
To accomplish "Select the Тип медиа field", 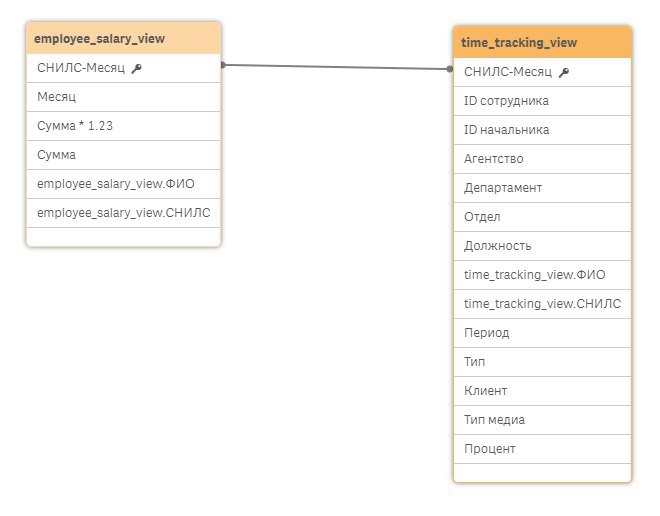I will pyautogui.click(x=543, y=420).
